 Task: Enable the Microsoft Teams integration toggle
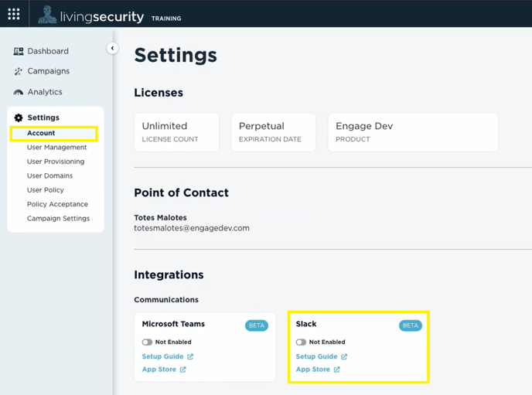coord(147,342)
